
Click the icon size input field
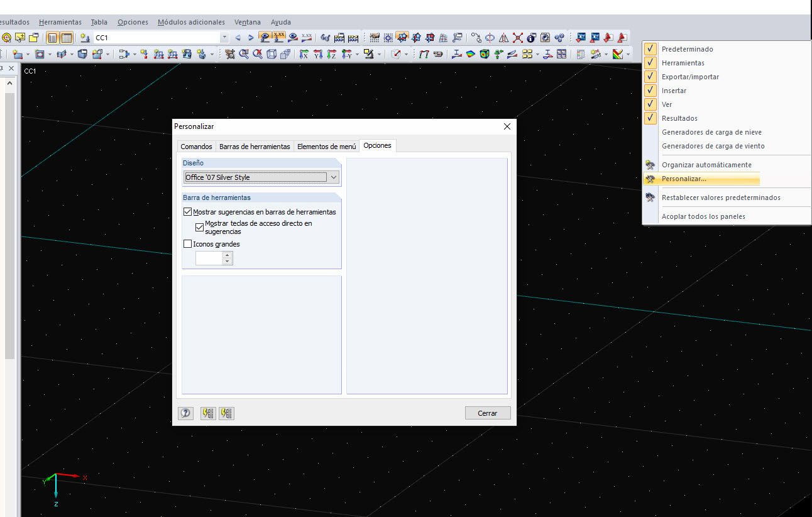click(x=209, y=258)
